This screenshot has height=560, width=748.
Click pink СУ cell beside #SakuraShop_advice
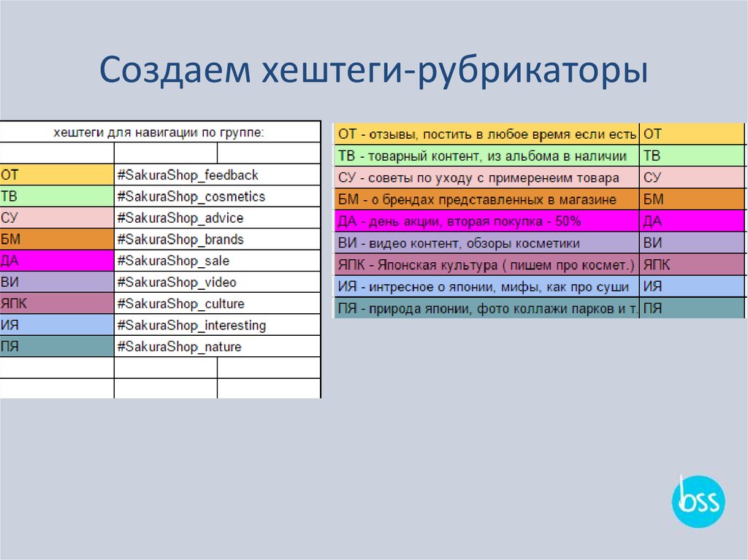click(57, 218)
